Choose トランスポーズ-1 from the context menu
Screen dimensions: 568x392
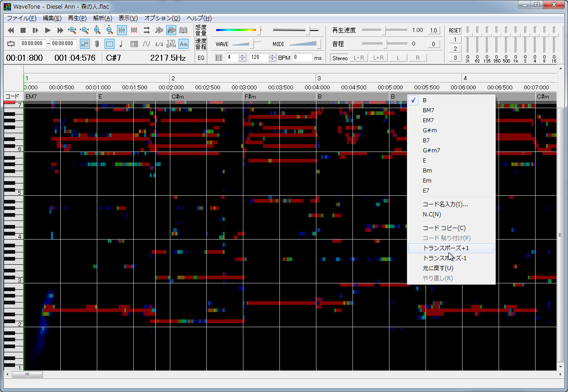tap(445, 258)
